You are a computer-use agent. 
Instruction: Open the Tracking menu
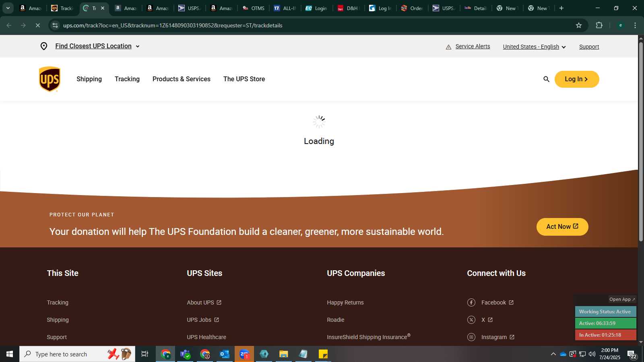127,79
